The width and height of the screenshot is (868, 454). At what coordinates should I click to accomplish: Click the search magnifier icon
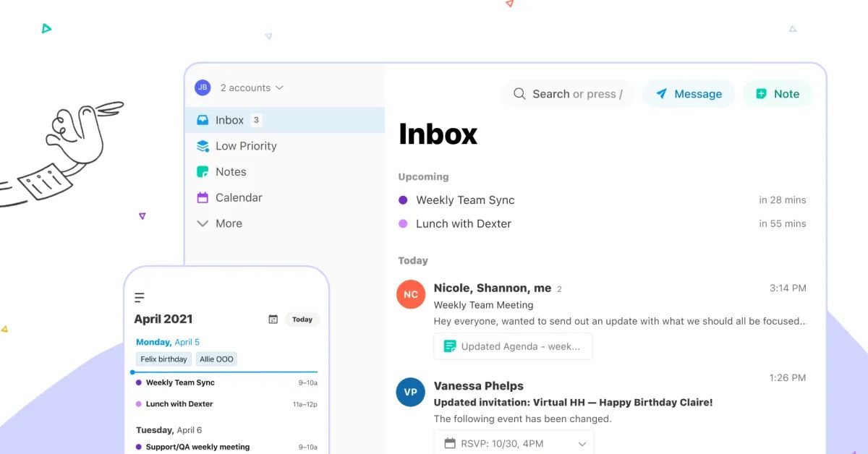point(519,93)
